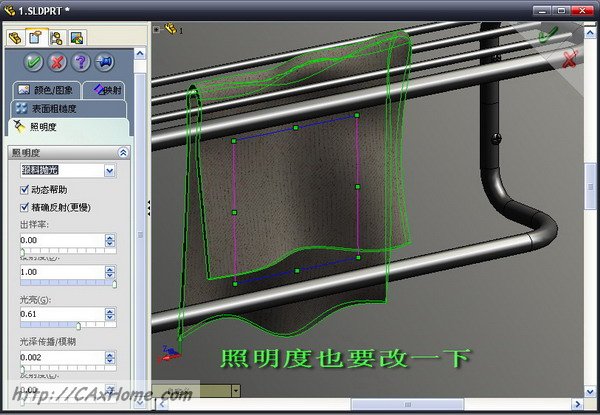
Task: Click the coordinate triad in the viewport
Action: (x=169, y=354)
